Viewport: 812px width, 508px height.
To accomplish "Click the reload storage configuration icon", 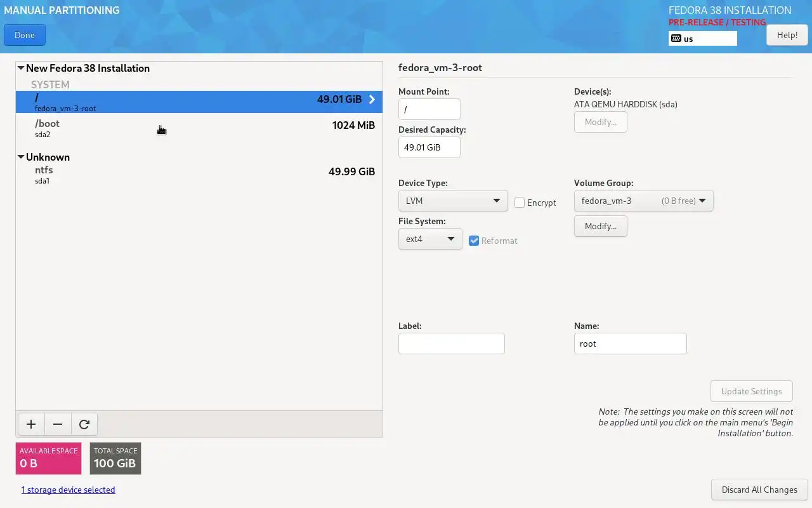I will point(84,424).
